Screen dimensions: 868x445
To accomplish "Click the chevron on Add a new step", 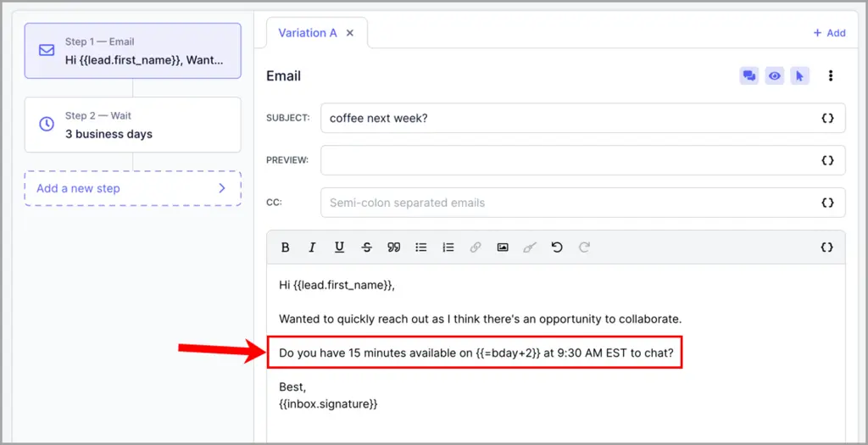I will (x=222, y=188).
